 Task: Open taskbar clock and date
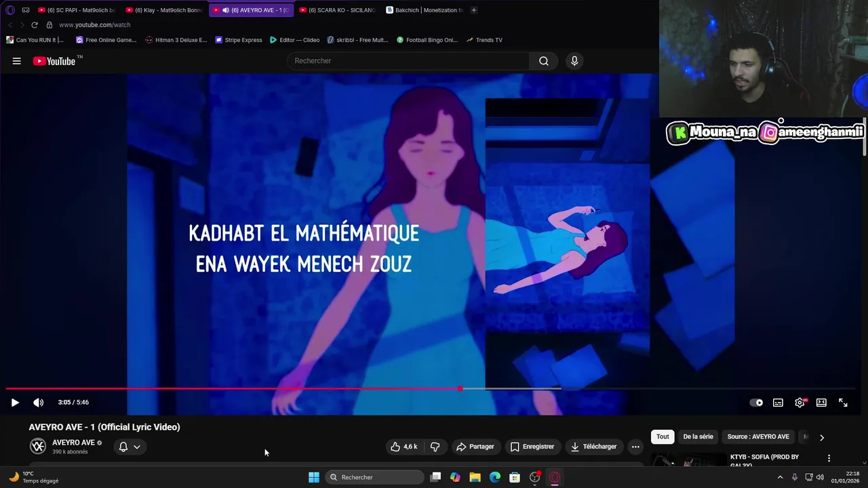click(846, 477)
